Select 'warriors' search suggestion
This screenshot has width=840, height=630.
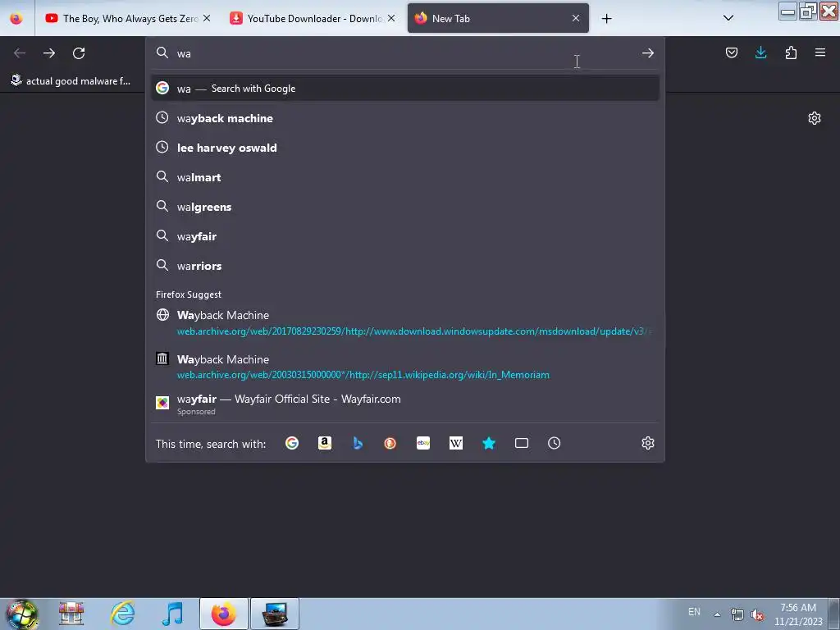(405, 265)
